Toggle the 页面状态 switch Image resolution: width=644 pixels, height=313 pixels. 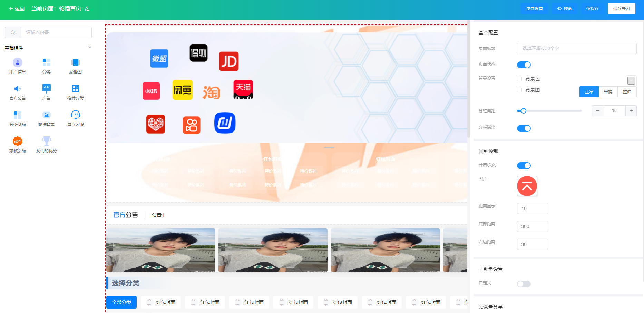click(524, 65)
